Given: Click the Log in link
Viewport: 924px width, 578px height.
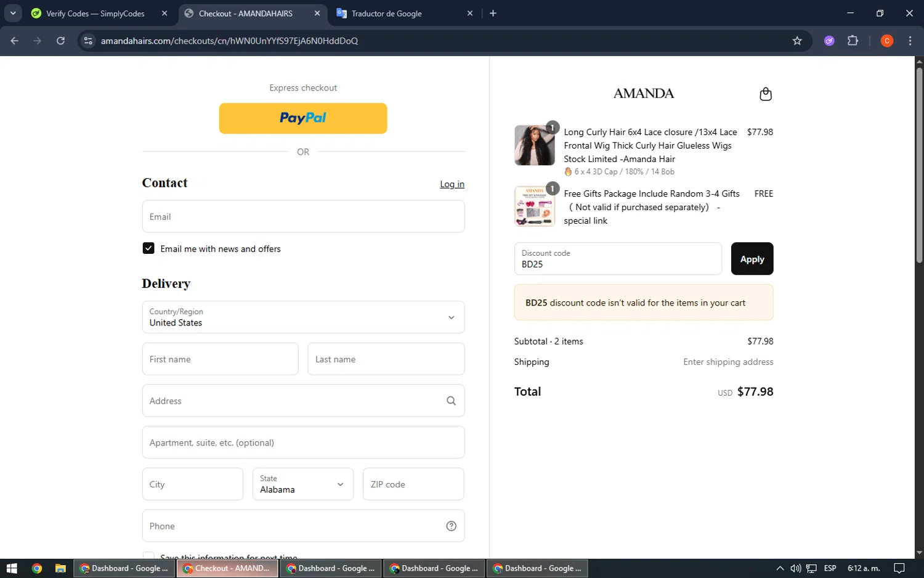Looking at the screenshot, I should click(452, 184).
